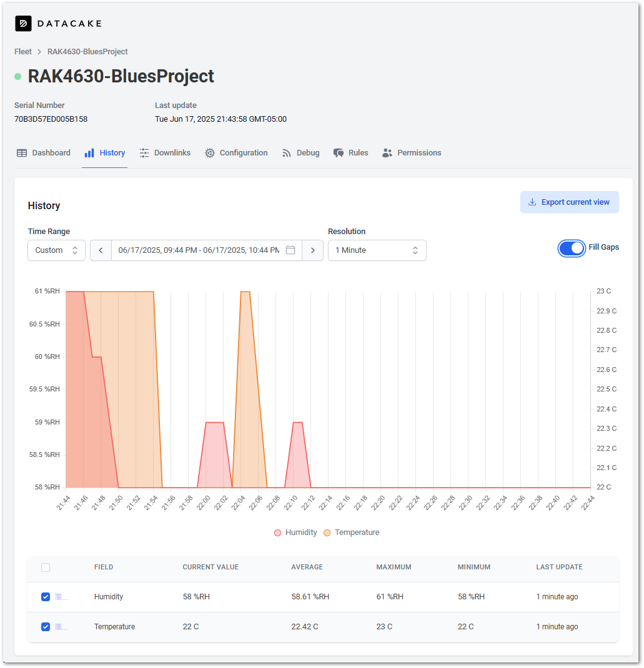Open the Custom time range dropdown
The width and height of the screenshot is (644, 668).
[56, 250]
